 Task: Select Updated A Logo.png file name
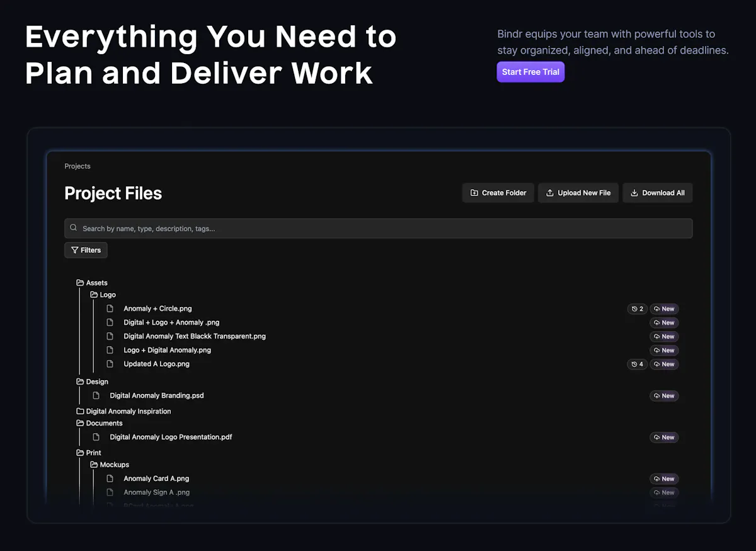point(156,364)
